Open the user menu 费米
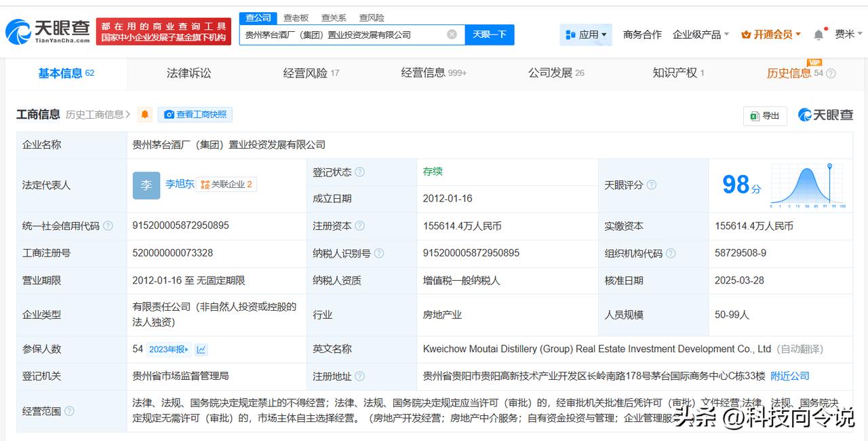Screen dimensions: 868x441 (848, 34)
